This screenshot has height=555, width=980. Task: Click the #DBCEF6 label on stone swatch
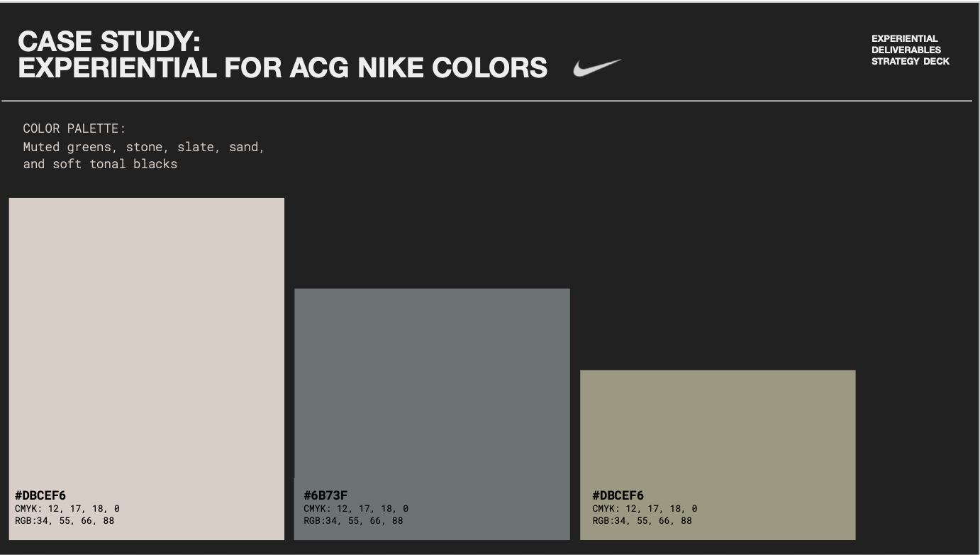coord(40,495)
